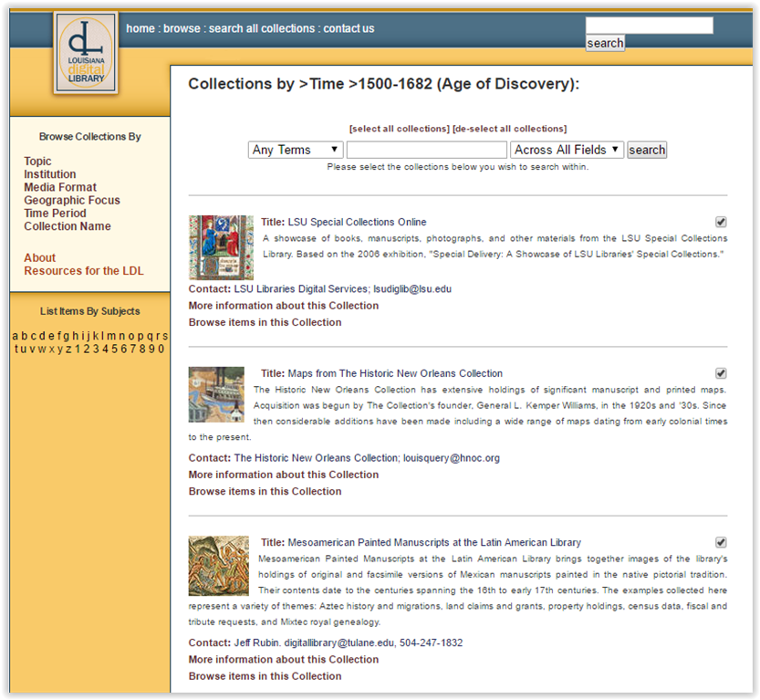Browse collections by Geographic Focus

coord(72,200)
